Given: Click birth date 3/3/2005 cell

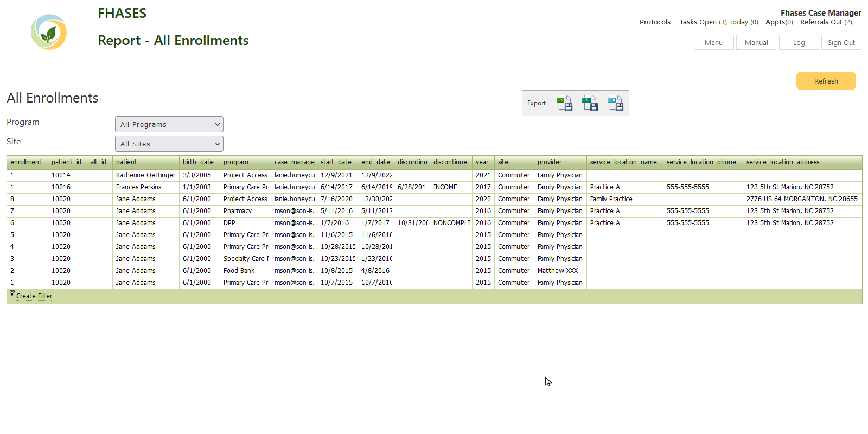Looking at the screenshot, I should point(199,175).
